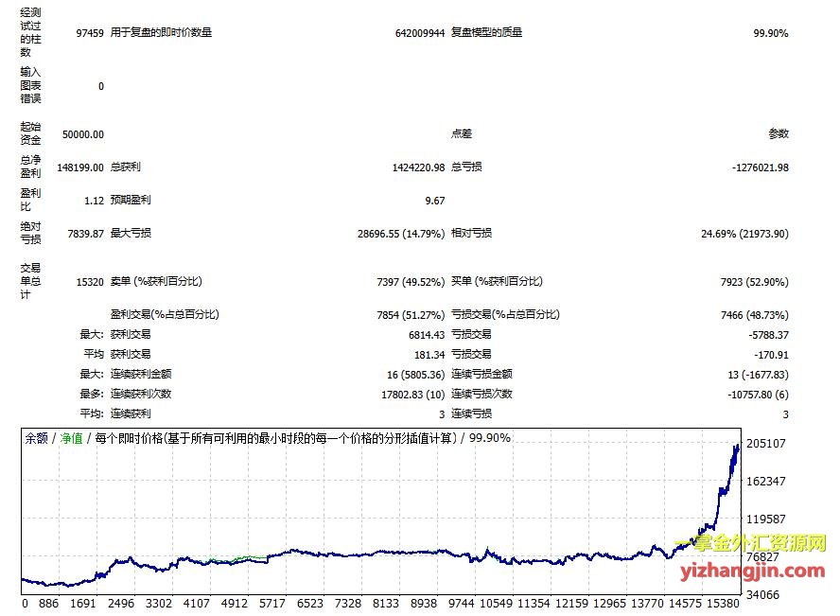Select the 642009944 tick count value

(x=419, y=33)
